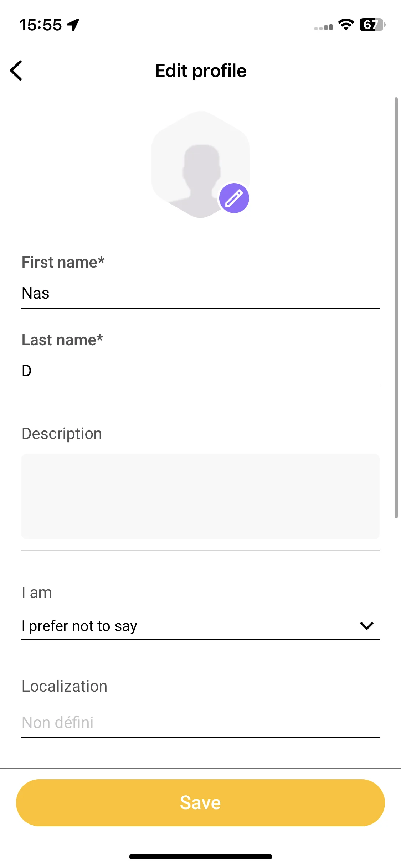401x868 pixels.
Task: Tap the hexagonal profile avatar placeholder
Action: click(x=200, y=164)
